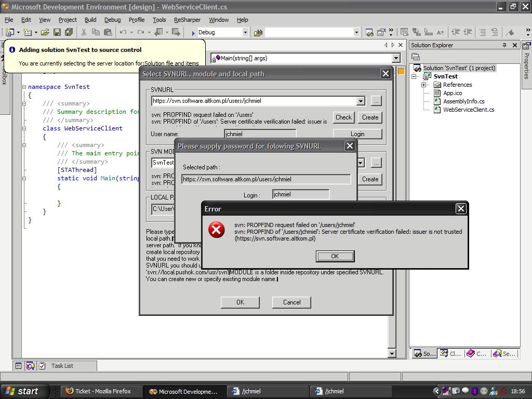Viewport: 532px width, 399px height.
Task: Click the Open File folder icon
Action: [45, 32]
